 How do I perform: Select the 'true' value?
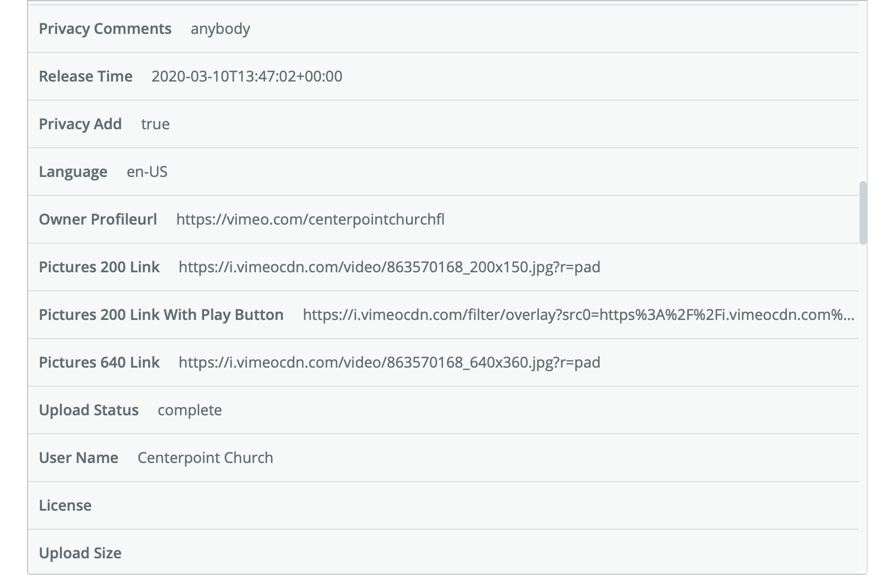(155, 124)
